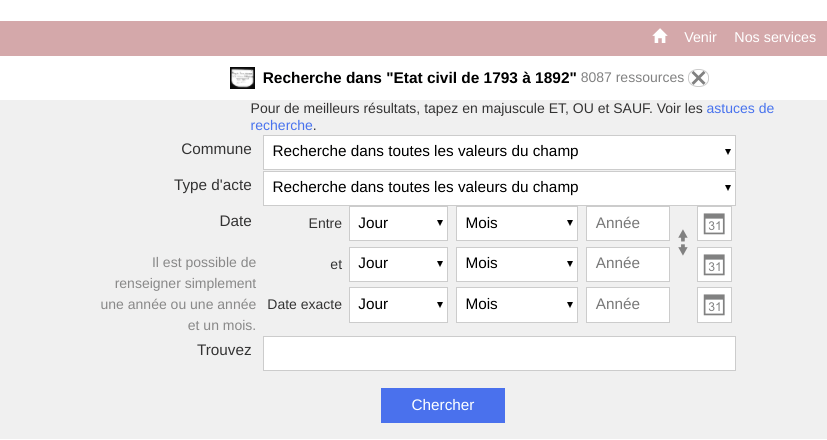Click the Chercher button
This screenshot has width=827, height=440.
click(x=443, y=405)
